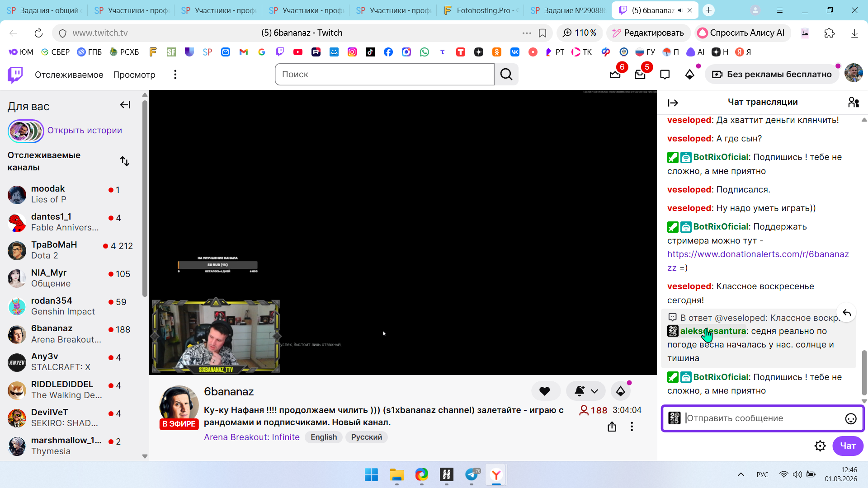Sort followed channels list
The width and height of the screenshot is (868, 488).
(125, 161)
